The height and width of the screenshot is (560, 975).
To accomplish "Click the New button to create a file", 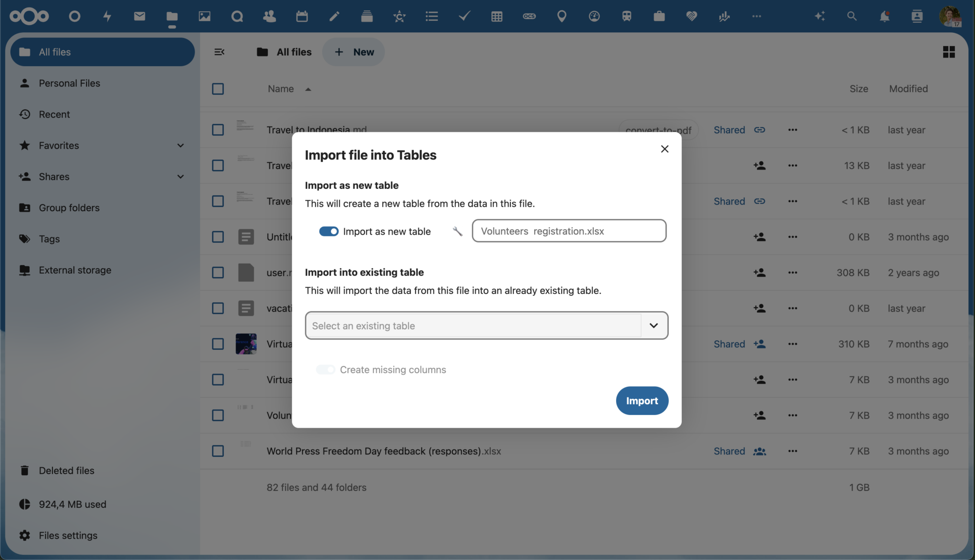I will 353,51.
